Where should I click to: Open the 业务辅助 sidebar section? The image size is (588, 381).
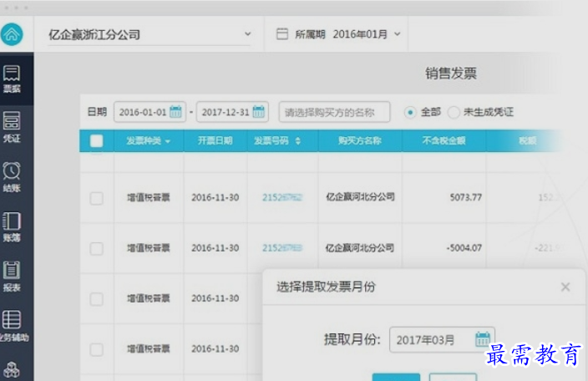(13, 326)
